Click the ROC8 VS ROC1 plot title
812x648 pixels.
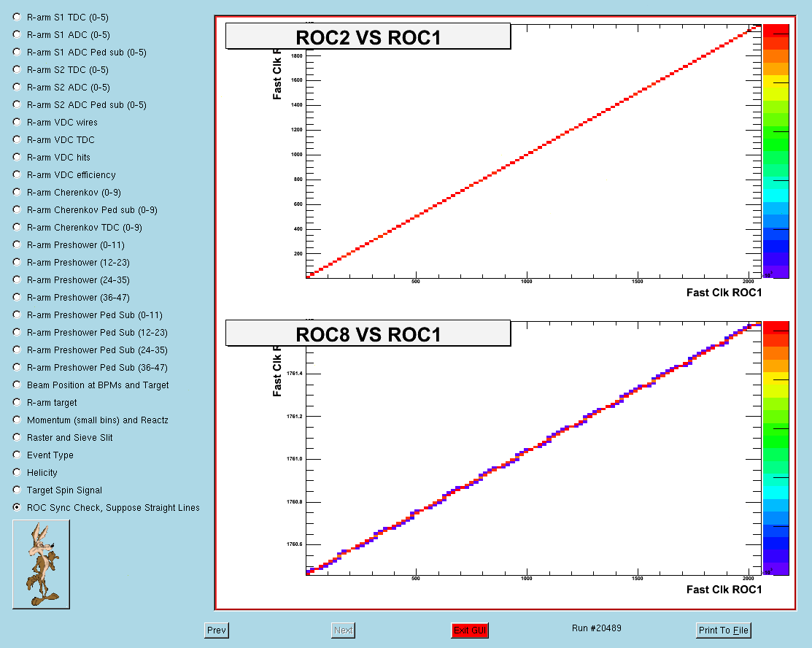[x=368, y=333]
